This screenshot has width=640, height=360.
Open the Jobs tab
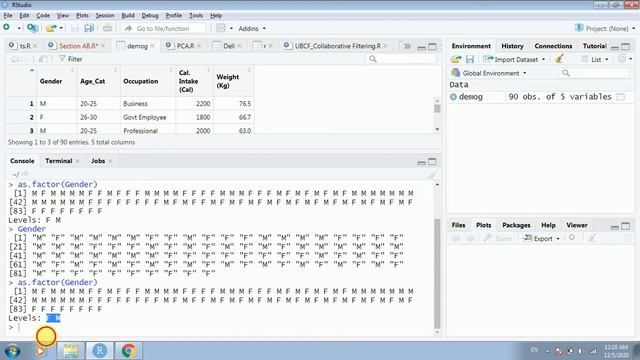pos(98,161)
